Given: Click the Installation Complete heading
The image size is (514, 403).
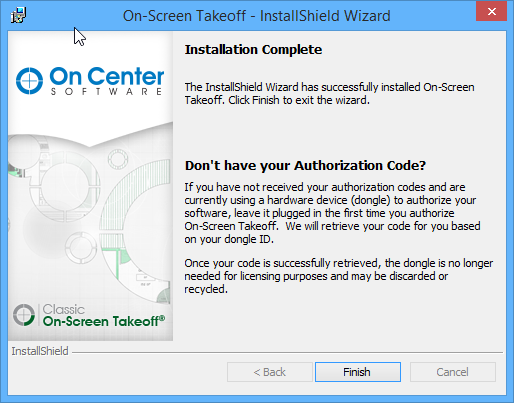Looking at the screenshot, I should pyautogui.click(x=253, y=50).
